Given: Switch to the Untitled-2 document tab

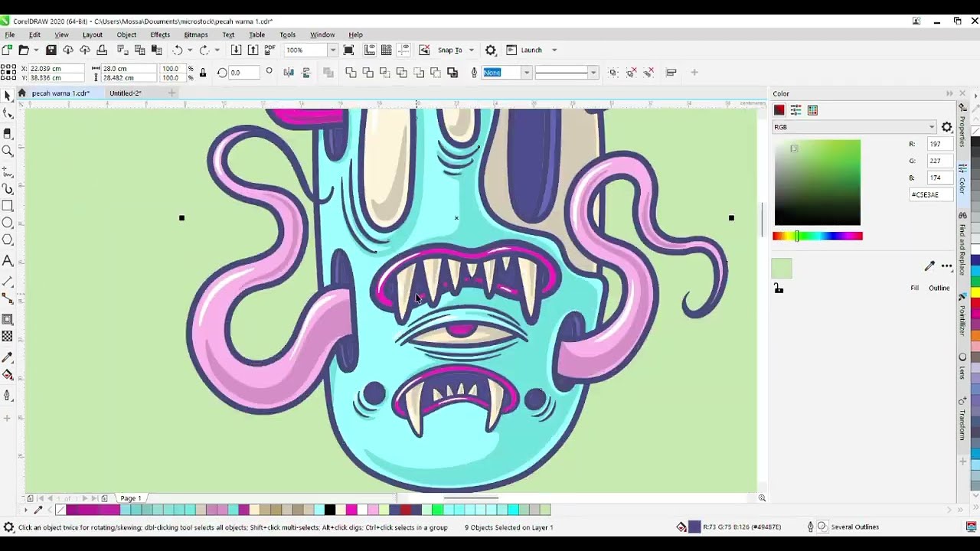Looking at the screenshot, I should pyautogui.click(x=125, y=93).
